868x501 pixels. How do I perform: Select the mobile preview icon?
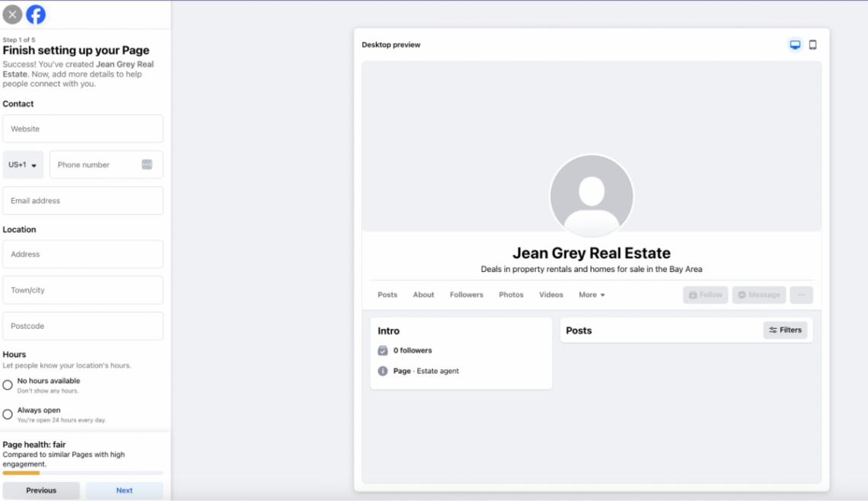(x=812, y=44)
